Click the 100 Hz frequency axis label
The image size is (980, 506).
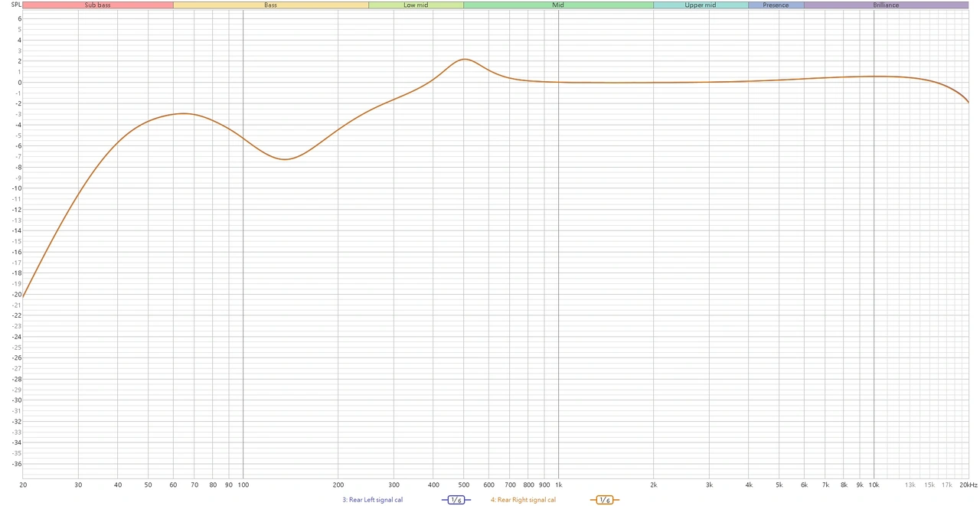coord(243,485)
